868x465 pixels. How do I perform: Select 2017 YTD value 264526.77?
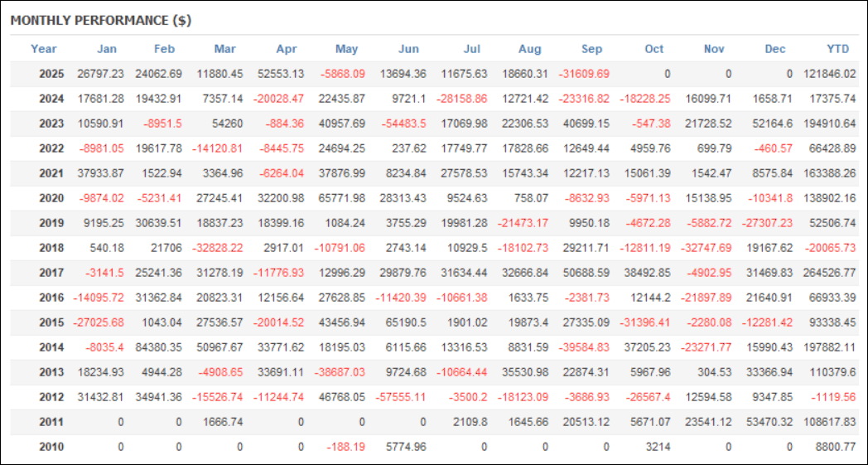point(830,273)
